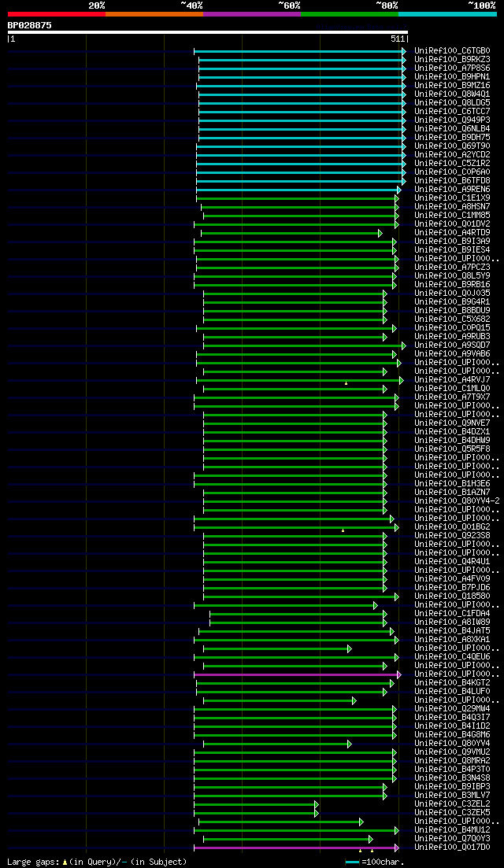Viewport: 504px width, 868px height.
Task: Click the 511 query end position label
Action: pyautogui.click(x=398, y=39)
